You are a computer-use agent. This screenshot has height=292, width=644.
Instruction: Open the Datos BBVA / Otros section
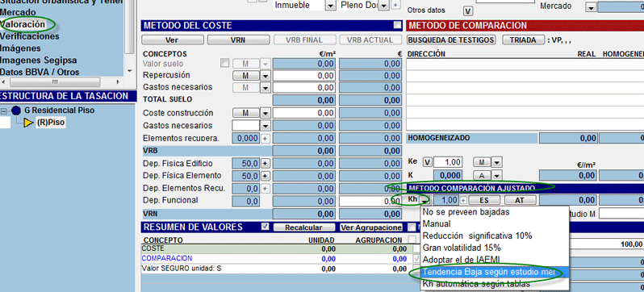tap(40, 72)
